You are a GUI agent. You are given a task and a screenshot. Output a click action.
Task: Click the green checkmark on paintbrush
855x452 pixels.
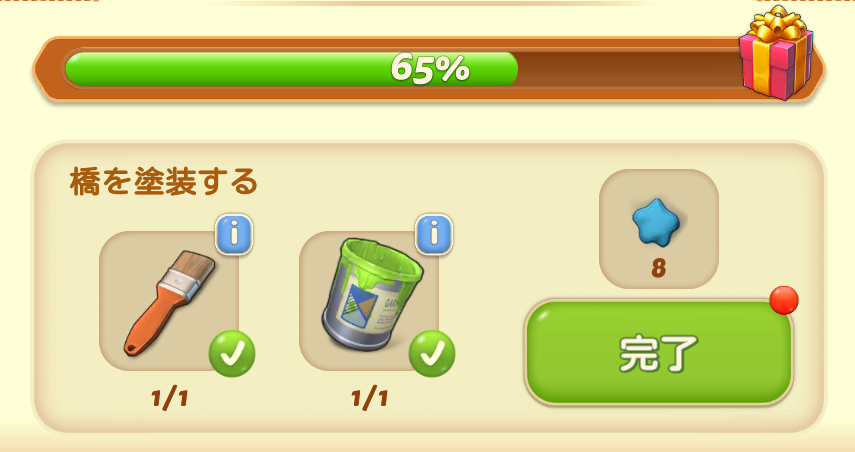point(232,354)
